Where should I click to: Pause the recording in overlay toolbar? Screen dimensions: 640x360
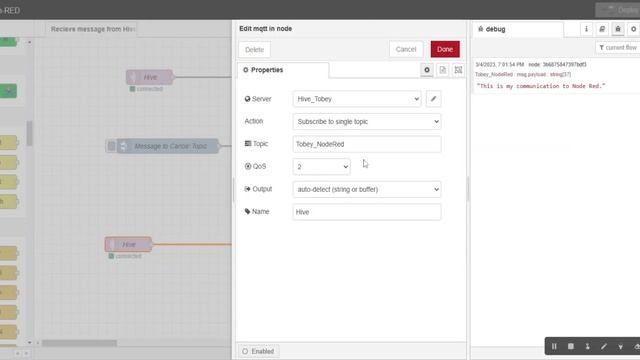[x=554, y=347]
